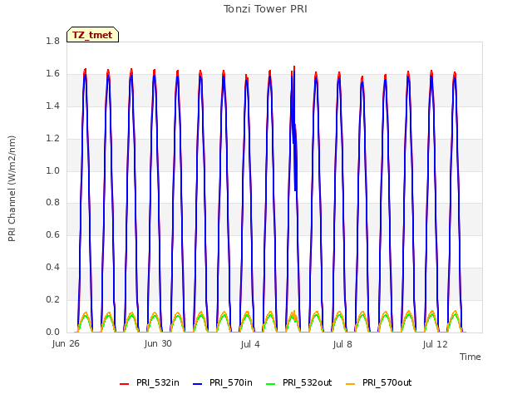Click the 0.6 y-axis tick label

point(52,234)
